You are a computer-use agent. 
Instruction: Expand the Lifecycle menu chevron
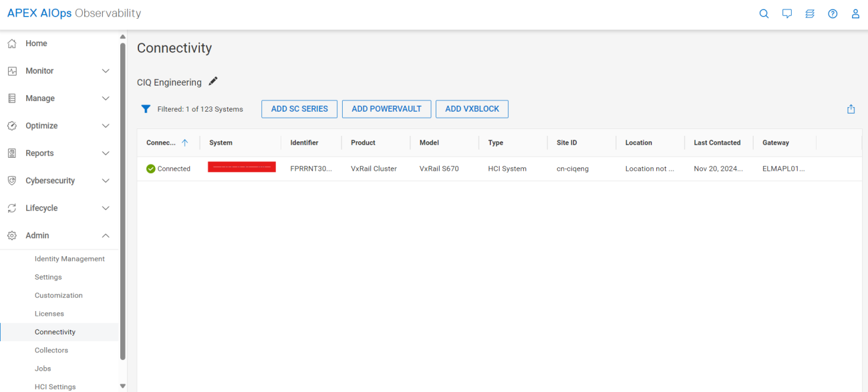click(106, 208)
